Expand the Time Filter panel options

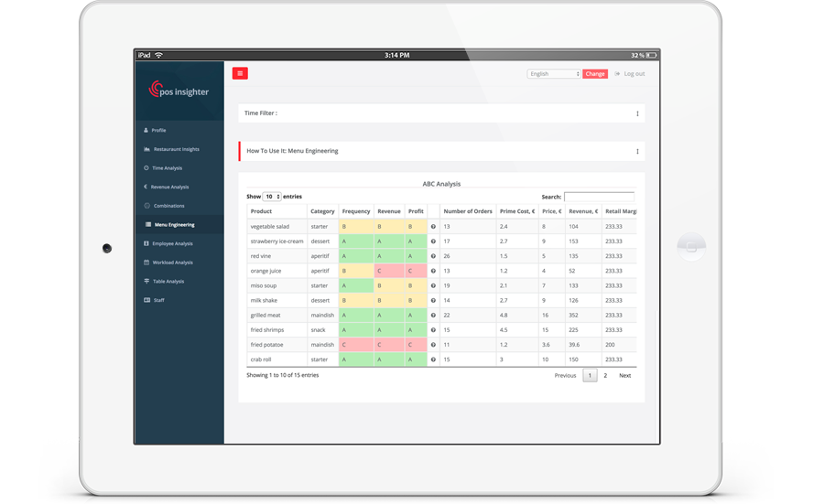tap(637, 113)
